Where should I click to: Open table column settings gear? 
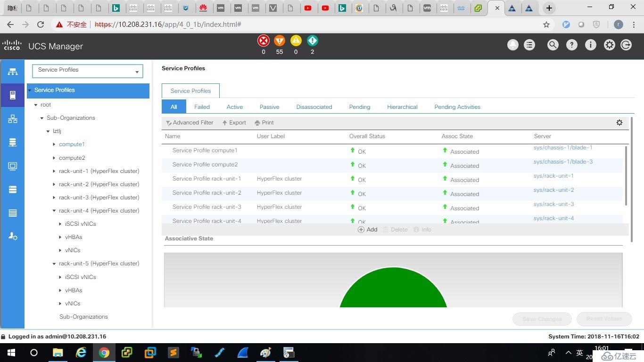[x=619, y=123]
